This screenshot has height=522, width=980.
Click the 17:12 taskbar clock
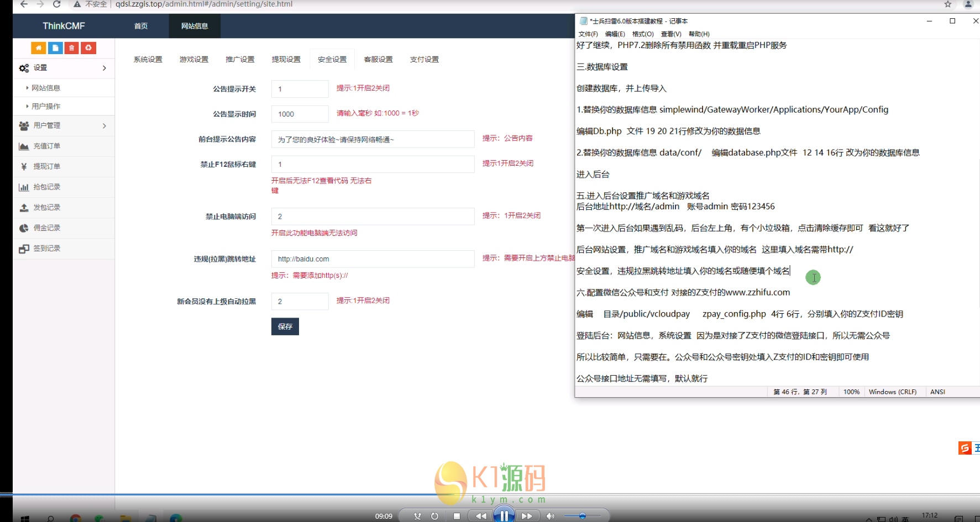pyautogui.click(x=930, y=516)
